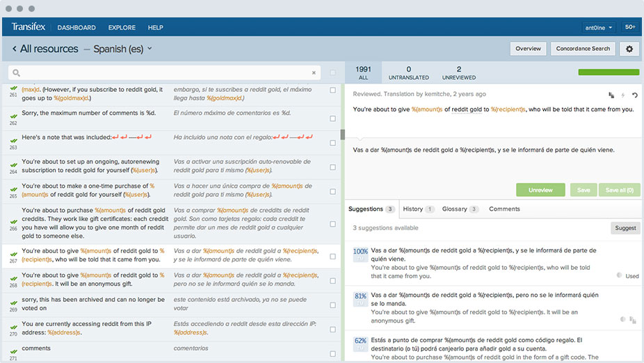Image resolution: width=644 pixels, height=363 pixels.
Task: Check the box for string 264
Action: point(332,167)
